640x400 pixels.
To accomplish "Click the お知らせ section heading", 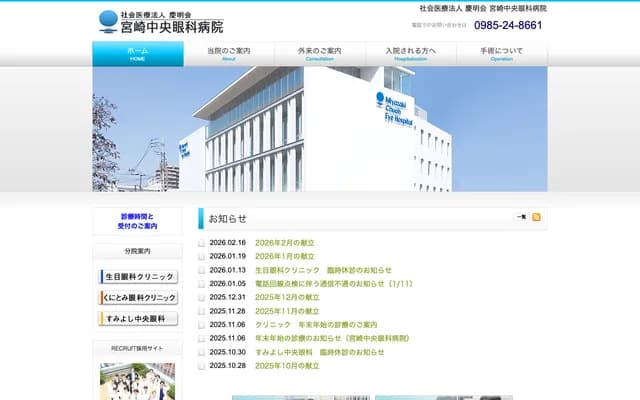I will (228, 219).
